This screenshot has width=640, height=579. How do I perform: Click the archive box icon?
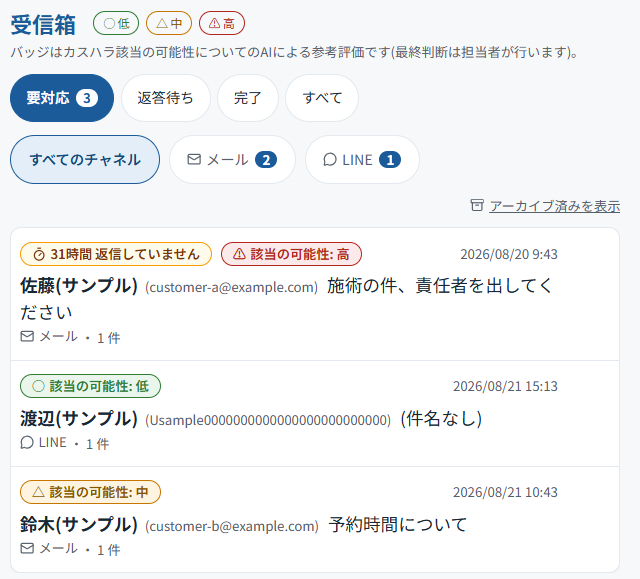click(477, 205)
